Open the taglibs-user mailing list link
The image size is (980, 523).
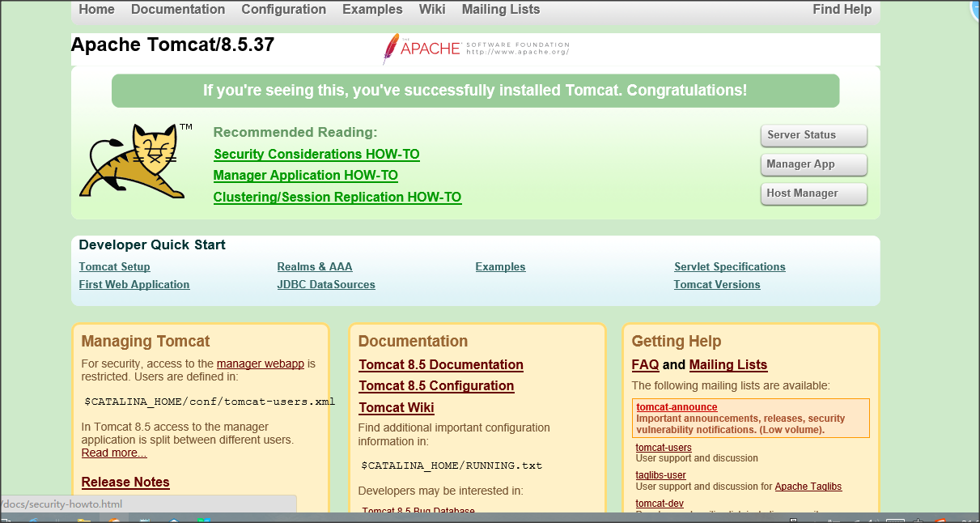coord(661,475)
